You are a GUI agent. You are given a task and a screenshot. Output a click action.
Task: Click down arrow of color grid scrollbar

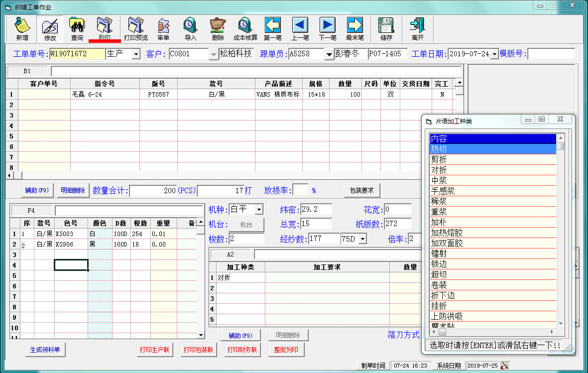pos(201,335)
